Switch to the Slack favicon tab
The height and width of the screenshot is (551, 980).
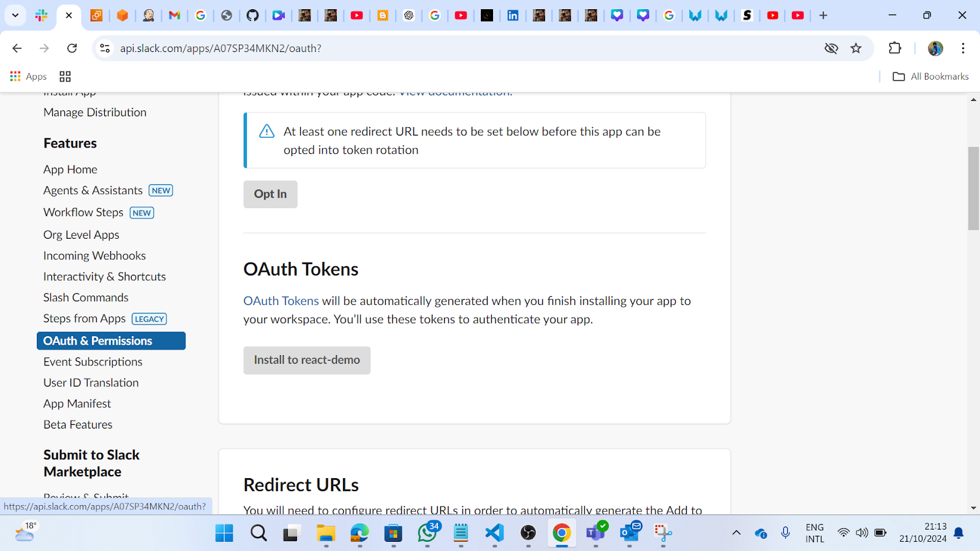point(42,15)
